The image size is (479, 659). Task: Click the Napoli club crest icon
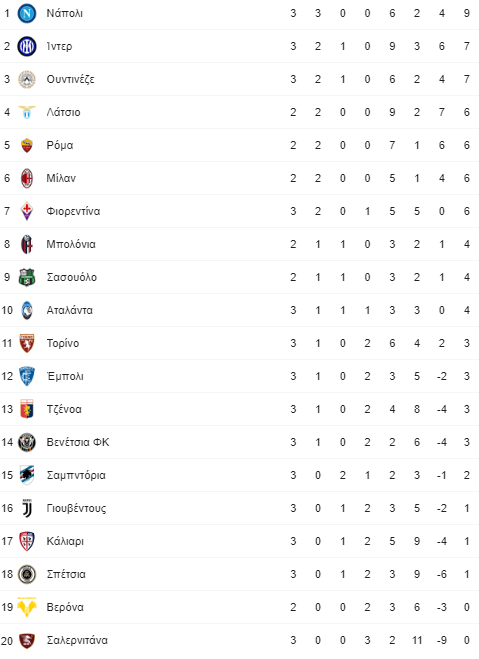(27, 13)
